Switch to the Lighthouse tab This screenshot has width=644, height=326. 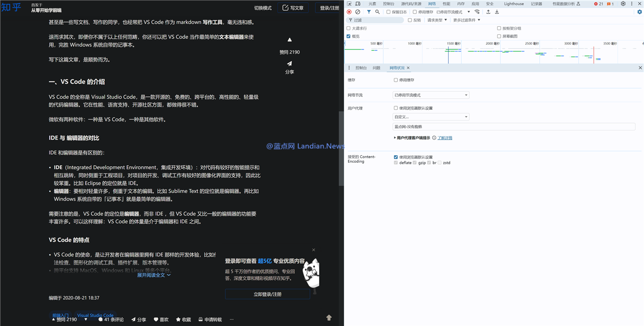pyautogui.click(x=514, y=4)
